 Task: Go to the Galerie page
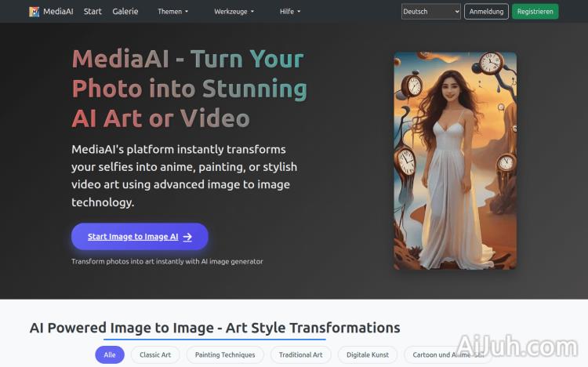(x=125, y=12)
